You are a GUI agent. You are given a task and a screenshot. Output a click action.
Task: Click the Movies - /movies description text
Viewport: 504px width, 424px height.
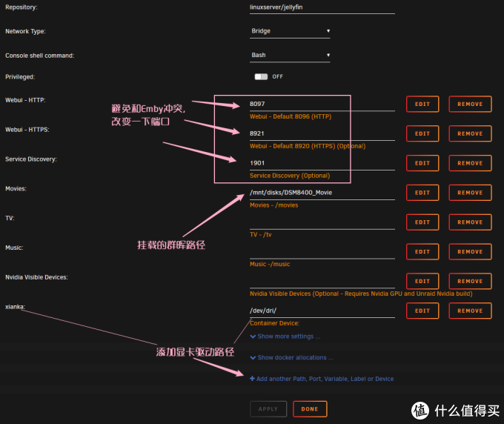[x=273, y=205]
